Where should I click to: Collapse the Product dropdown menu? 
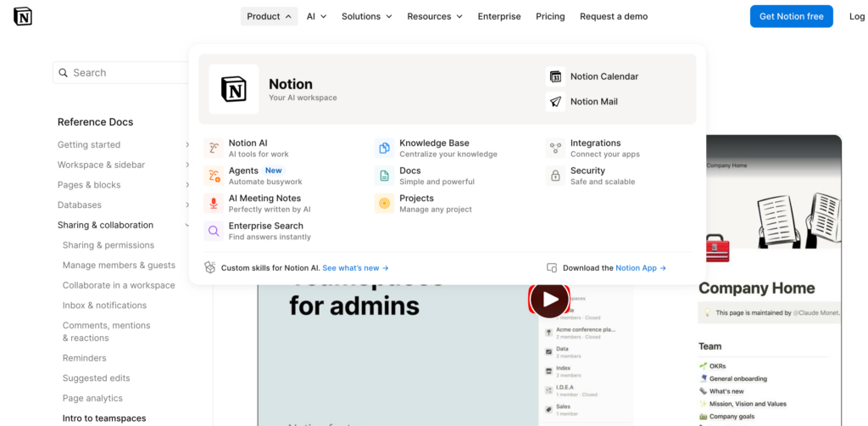(x=269, y=16)
